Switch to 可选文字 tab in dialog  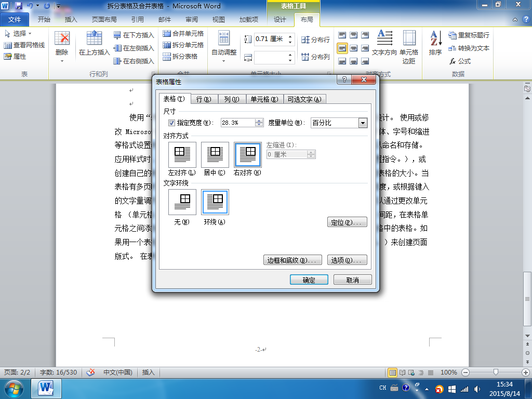304,99
